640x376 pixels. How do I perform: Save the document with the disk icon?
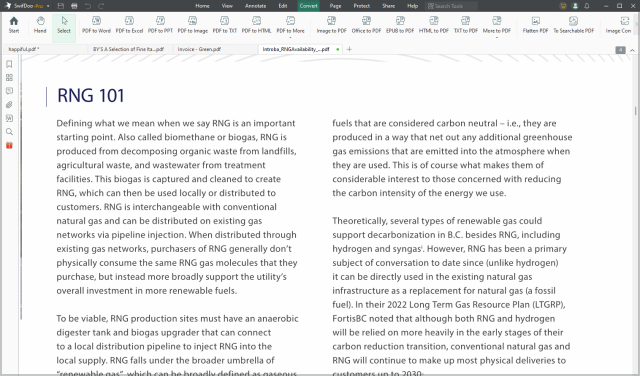point(61,6)
